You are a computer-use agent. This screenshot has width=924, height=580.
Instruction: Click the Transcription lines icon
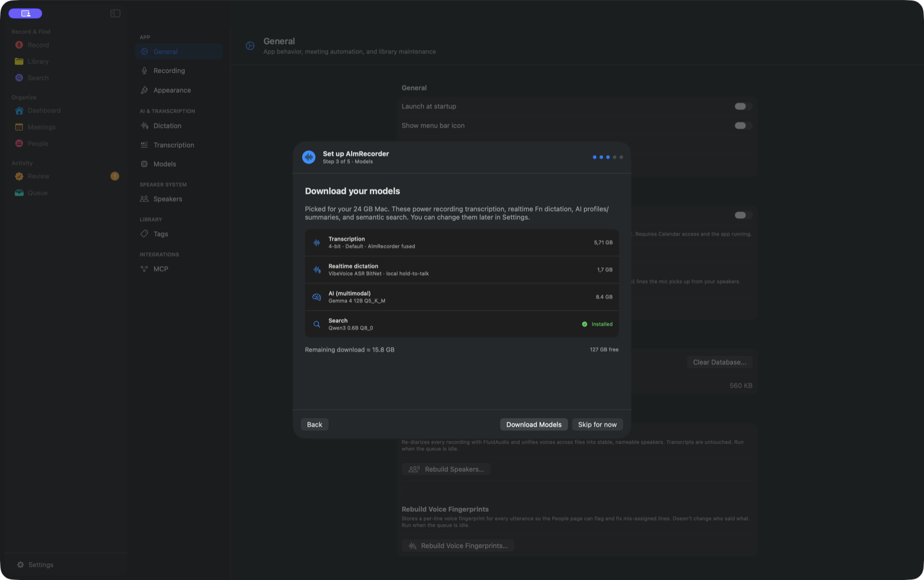point(144,145)
